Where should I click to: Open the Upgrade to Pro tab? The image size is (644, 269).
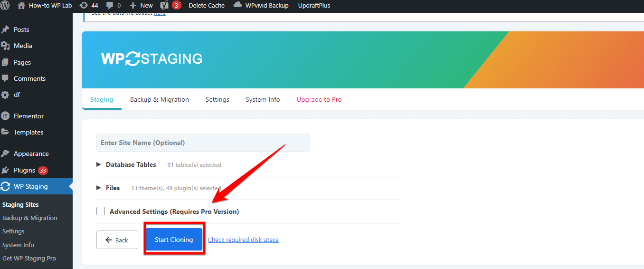pyautogui.click(x=319, y=100)
